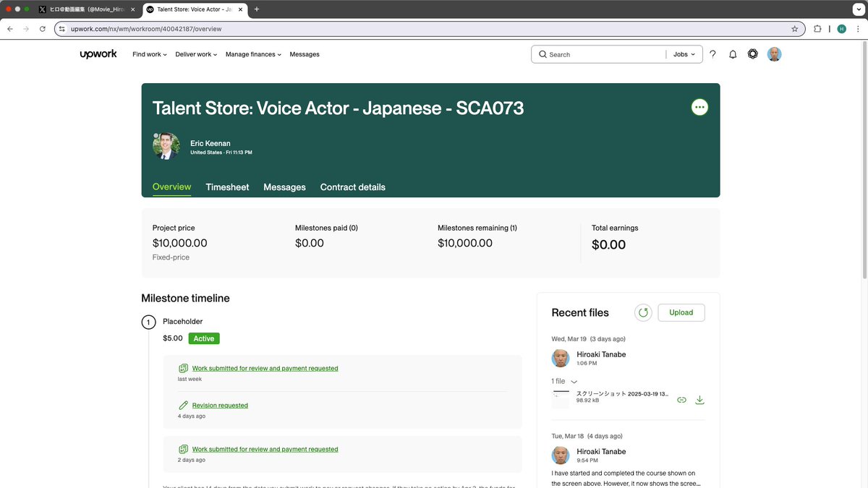
Task: Open the help question mark icon
Action: [712, 54]
